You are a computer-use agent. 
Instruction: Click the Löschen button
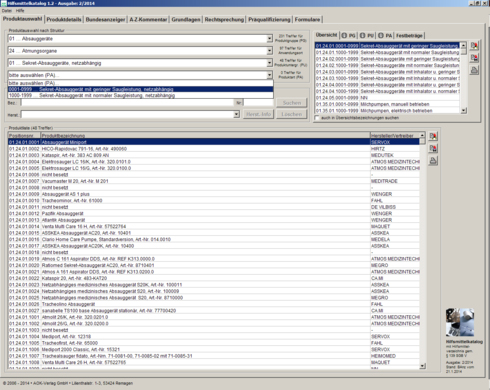click(292, 114)
